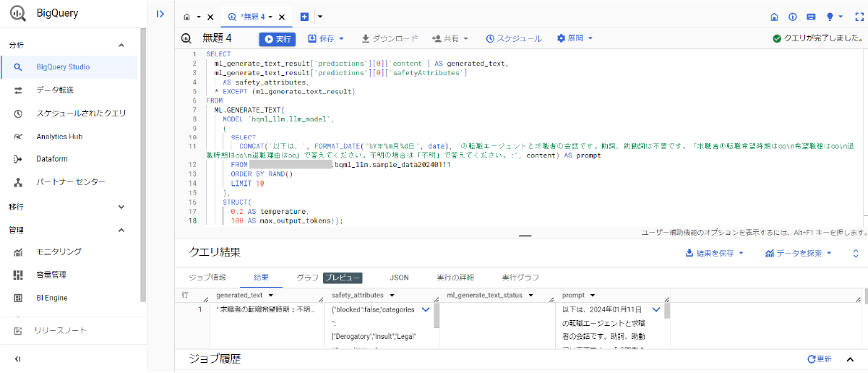
Task: Open the 展開 gear menu
Action: point(575,39)
